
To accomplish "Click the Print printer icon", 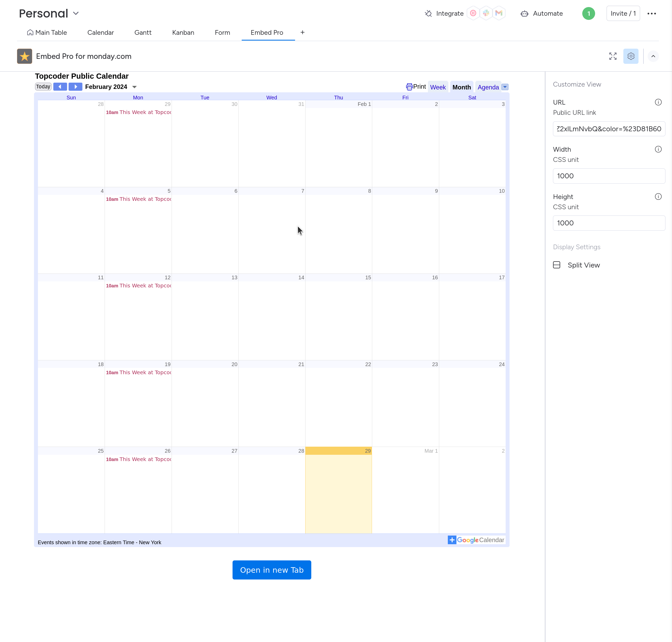I will (409, 87).
